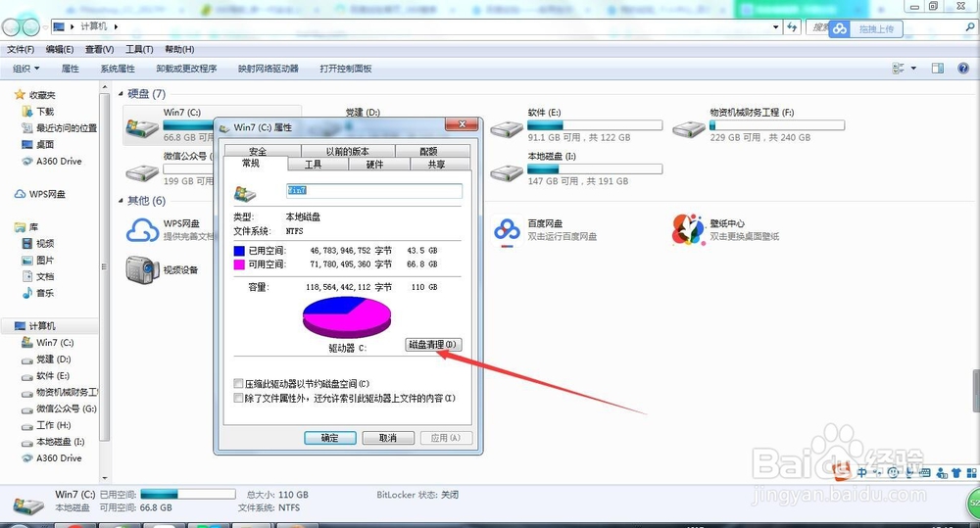
Task: Switch to the 以前的版本 tab
Action: click(x=348, y=151)
